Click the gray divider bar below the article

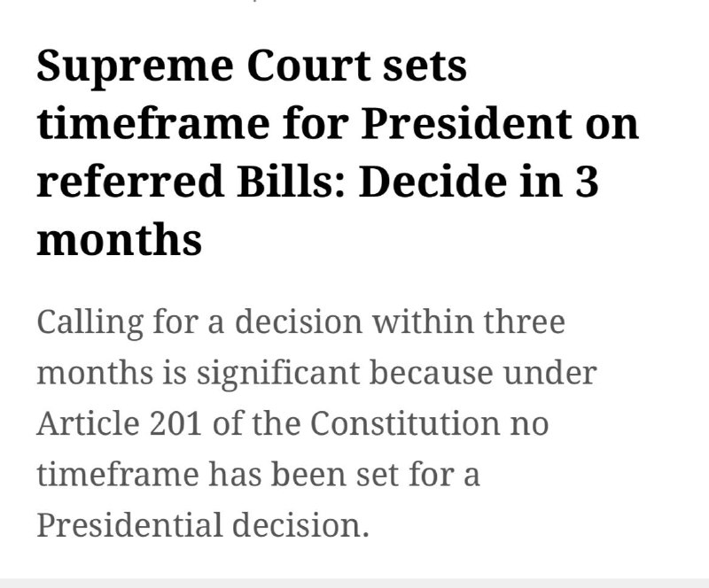click(x=354, y=583)
